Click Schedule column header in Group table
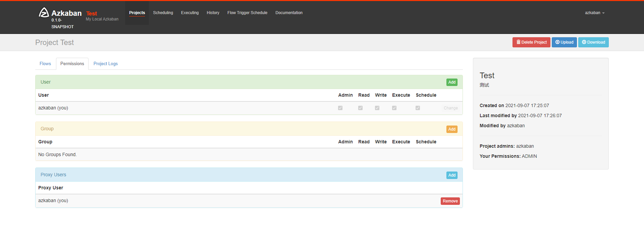Screen dimensions: 644x233 click(x=426, y=142)
